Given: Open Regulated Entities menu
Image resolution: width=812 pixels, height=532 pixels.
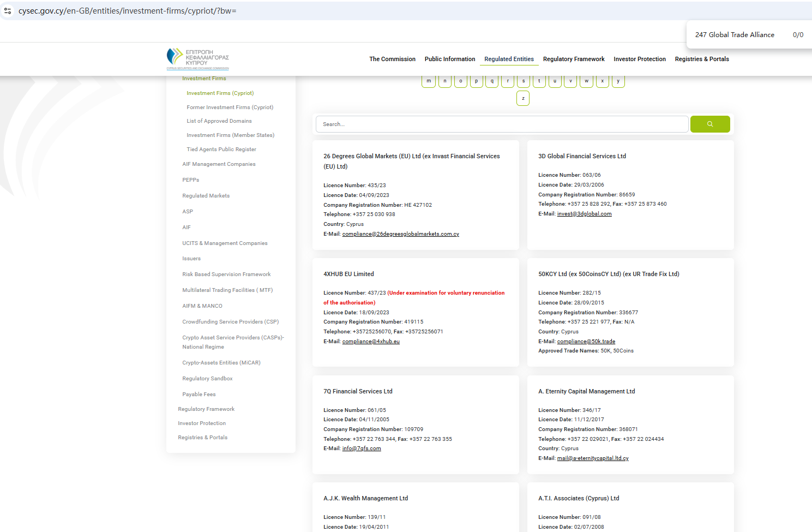Looking at the screenshot, I should (509, 59).
